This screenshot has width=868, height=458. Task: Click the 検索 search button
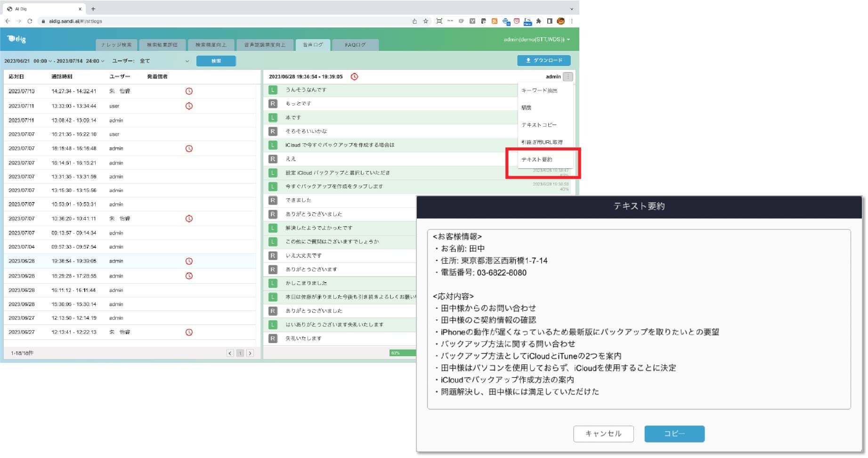click(x=216, y=60)
